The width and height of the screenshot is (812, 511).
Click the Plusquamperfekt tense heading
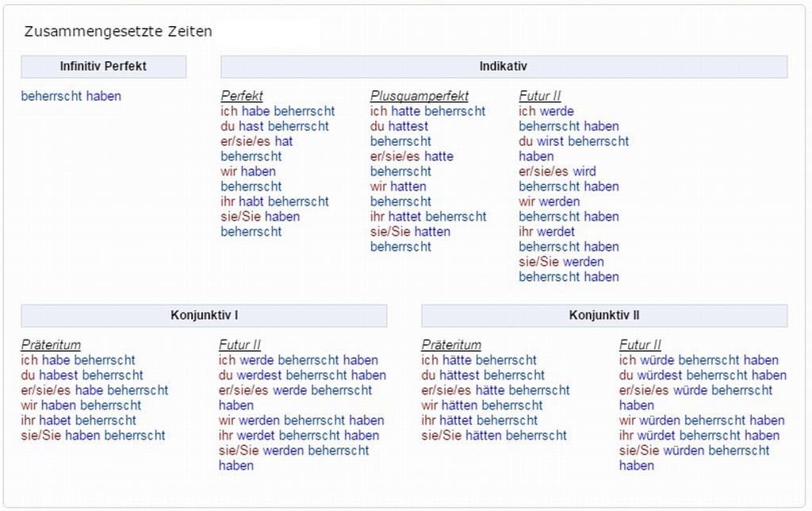click(419, 96)
